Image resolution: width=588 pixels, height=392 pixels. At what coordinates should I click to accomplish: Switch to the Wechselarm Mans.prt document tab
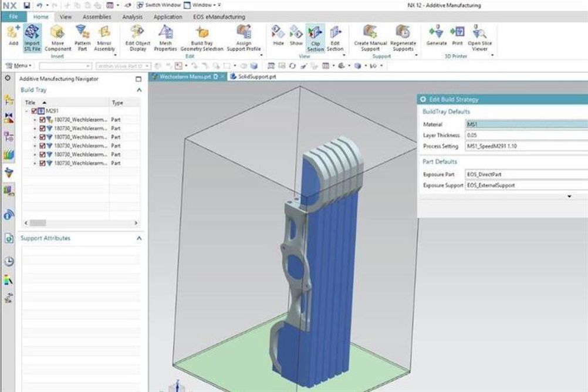click(x=188, y=76)
